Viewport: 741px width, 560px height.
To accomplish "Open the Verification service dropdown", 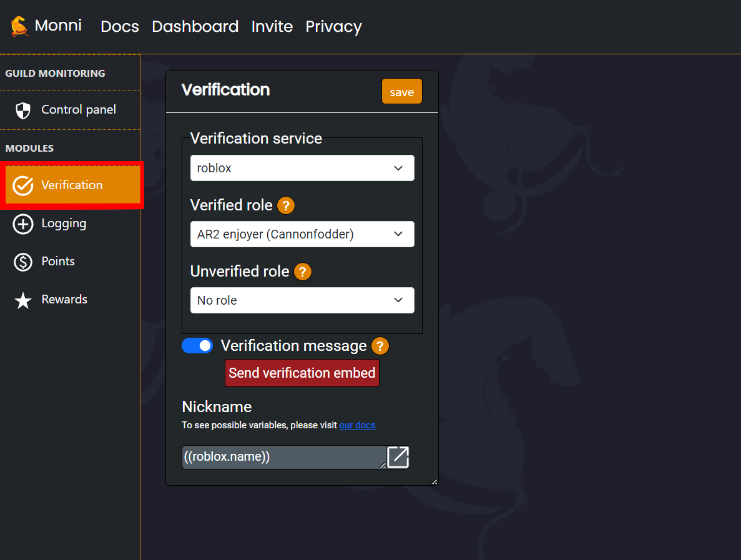I will click(x=302, y=168).
